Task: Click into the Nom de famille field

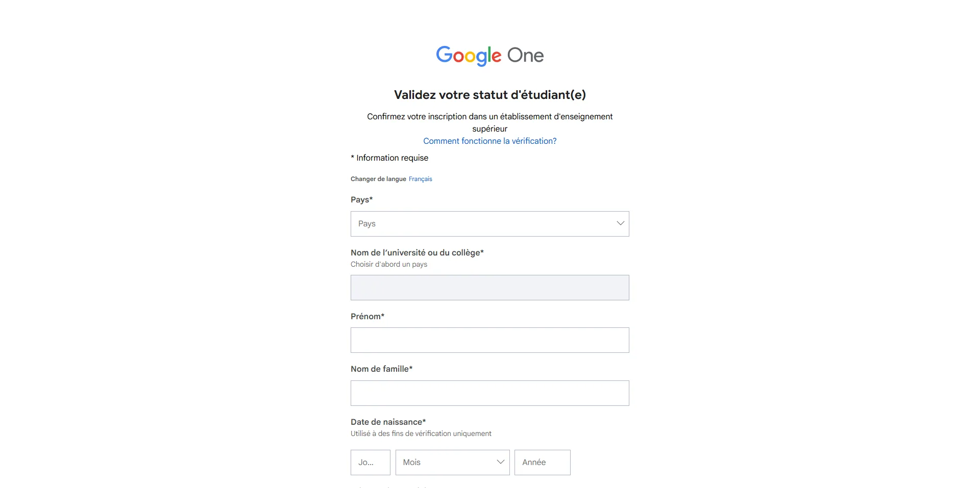Action: click(489, 393)
